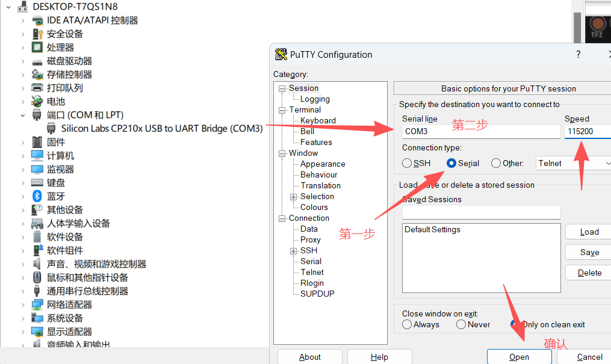Click the print queue (打印队列) printer icon
Screen dimensions: 611x364
[x=37, y=88]
